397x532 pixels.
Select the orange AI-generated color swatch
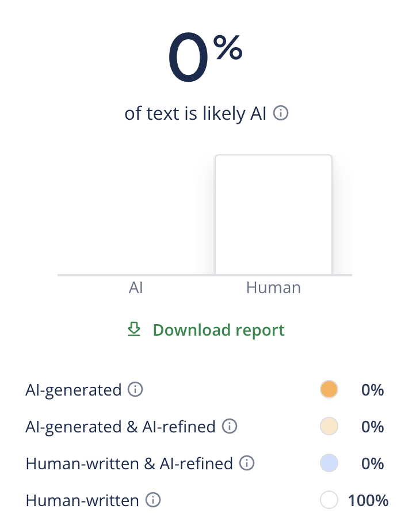[x=329, y=390]
